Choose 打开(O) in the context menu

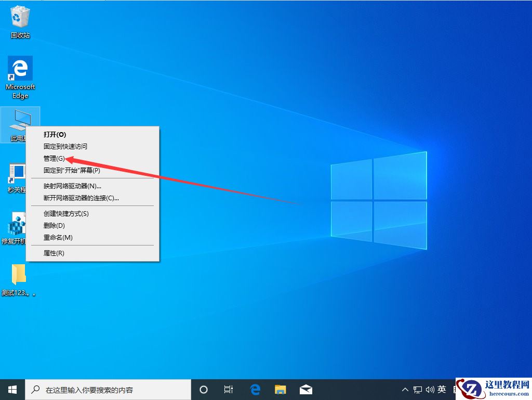click(x=54, y=134)
